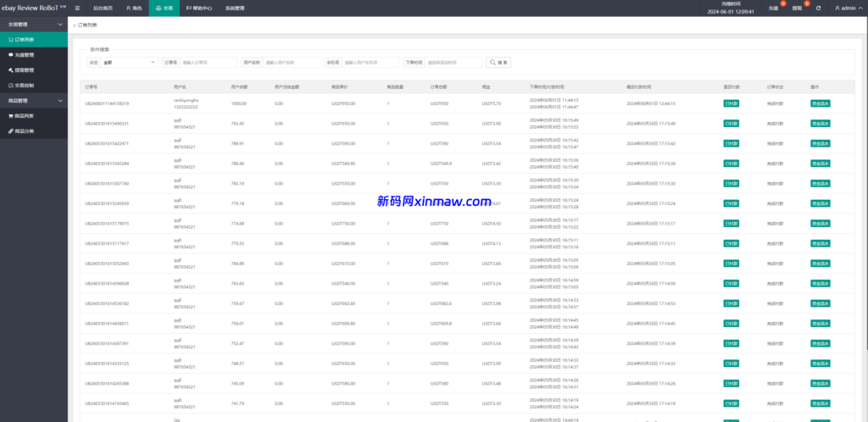The width and height of the screenshot is (868, 422).
Task: Open the 状态 dropdown showing 全部
Action: 129,63
